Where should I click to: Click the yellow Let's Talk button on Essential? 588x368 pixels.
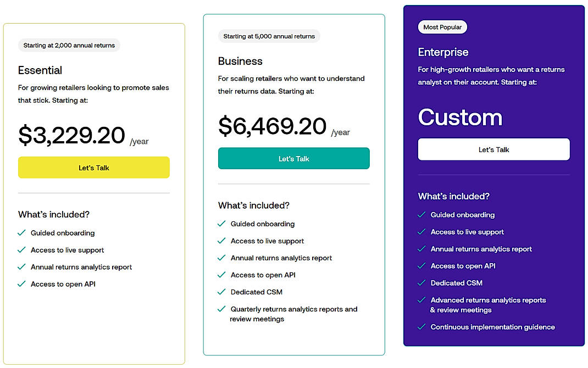pyautogui.click(x=93, y=168)
